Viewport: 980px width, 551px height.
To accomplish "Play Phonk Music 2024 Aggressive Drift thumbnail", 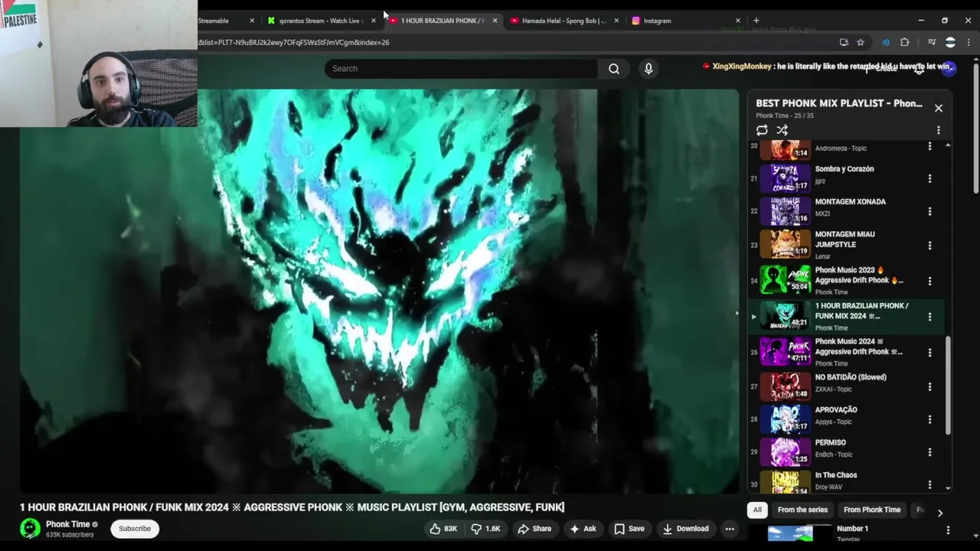I will point(786,351).
